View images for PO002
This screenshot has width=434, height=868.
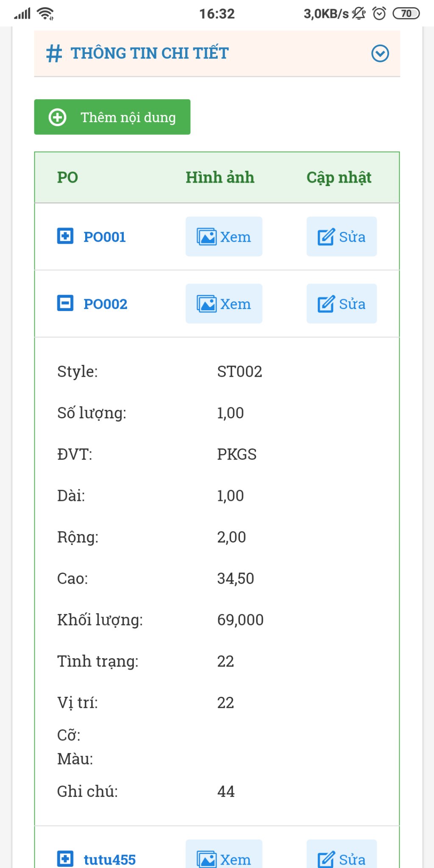pos(224,304)
